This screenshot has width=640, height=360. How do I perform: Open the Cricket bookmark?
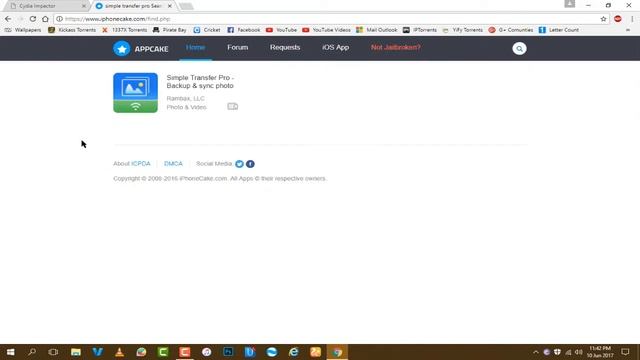coord(207,30)
